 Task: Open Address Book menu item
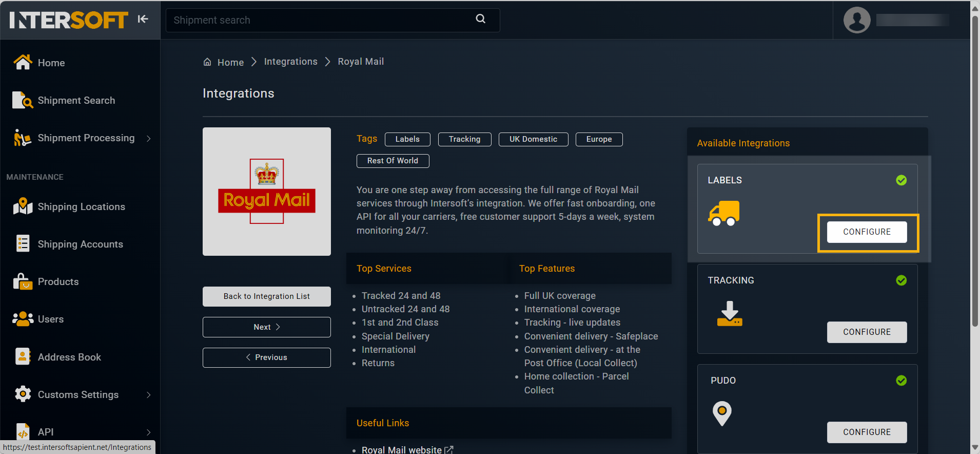69,357
